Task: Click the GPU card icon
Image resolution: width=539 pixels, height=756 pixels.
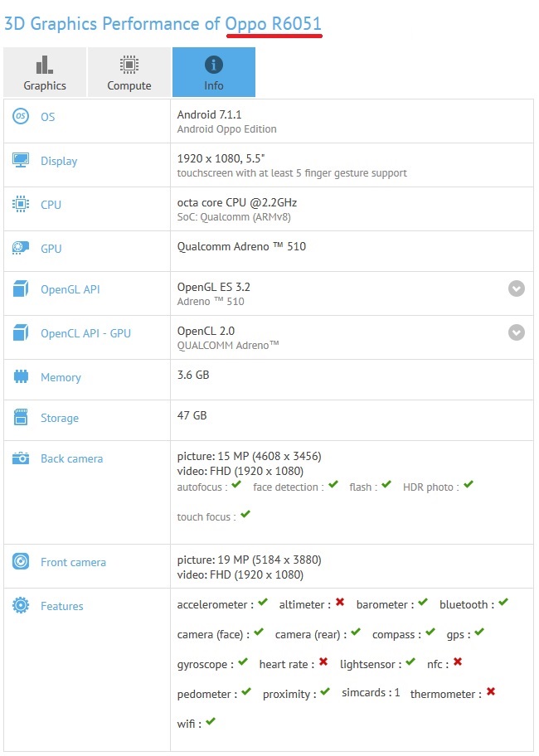Action: (x=21, y=249)
